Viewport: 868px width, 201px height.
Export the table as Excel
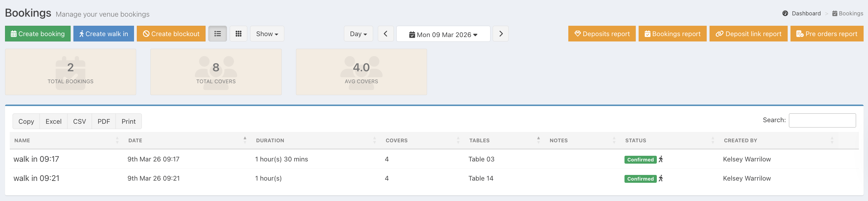54,122
